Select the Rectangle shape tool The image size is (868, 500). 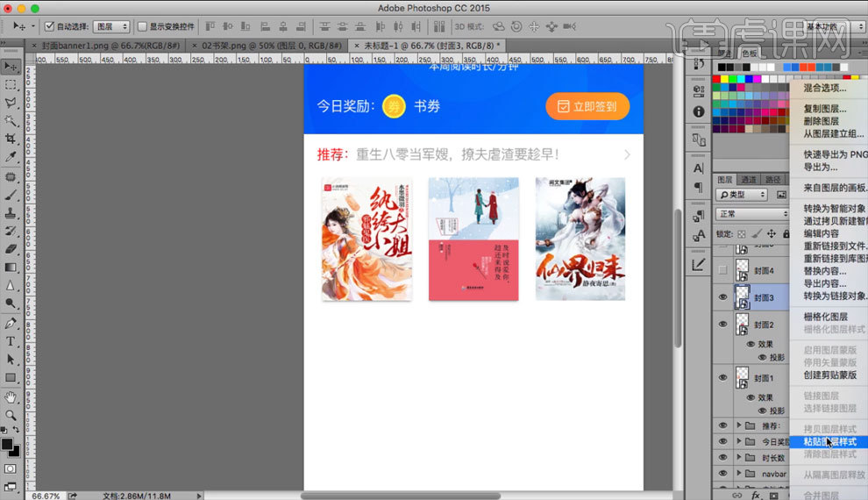coord(11,378)
